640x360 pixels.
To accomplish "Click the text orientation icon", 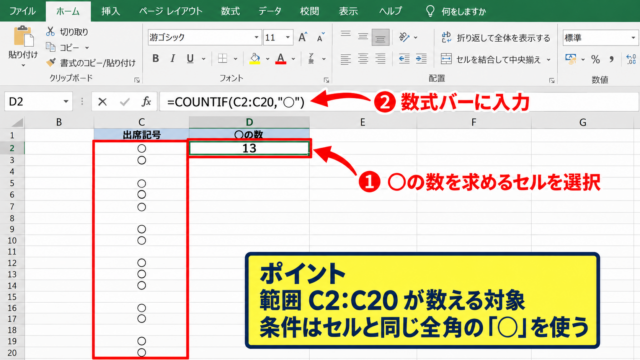I will point(404,38).
